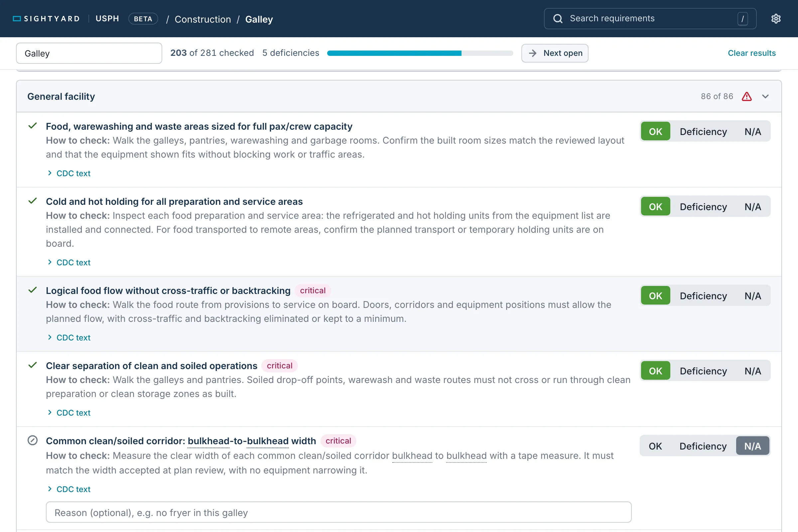Click the Galley filter input box

[89, 53]
